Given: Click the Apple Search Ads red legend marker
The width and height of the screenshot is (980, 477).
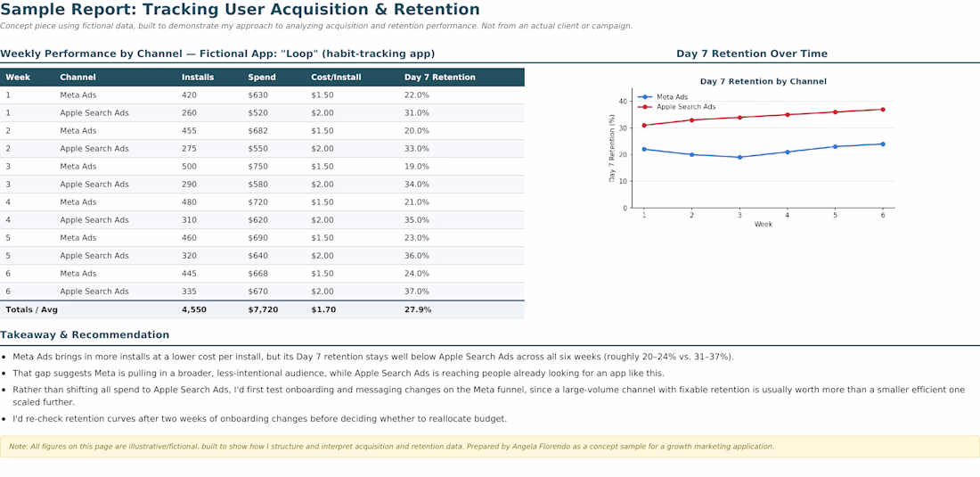Looking at the screenshot, I should click(x=645, y=107).
